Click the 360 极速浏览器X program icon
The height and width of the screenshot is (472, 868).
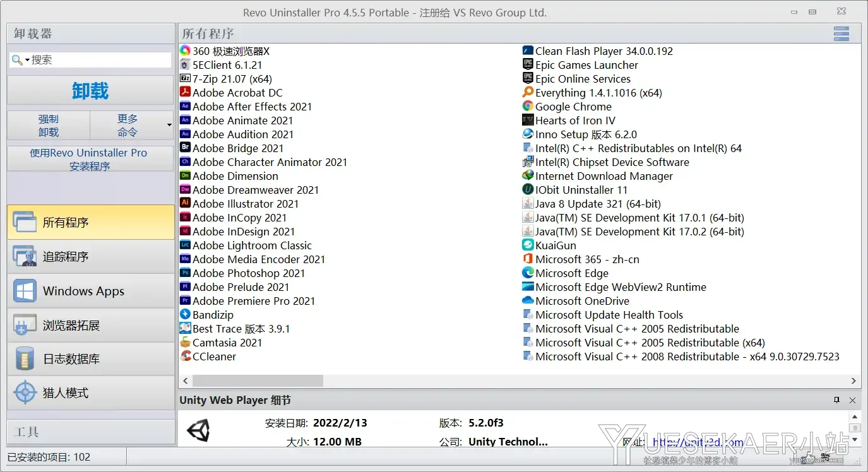185,50
